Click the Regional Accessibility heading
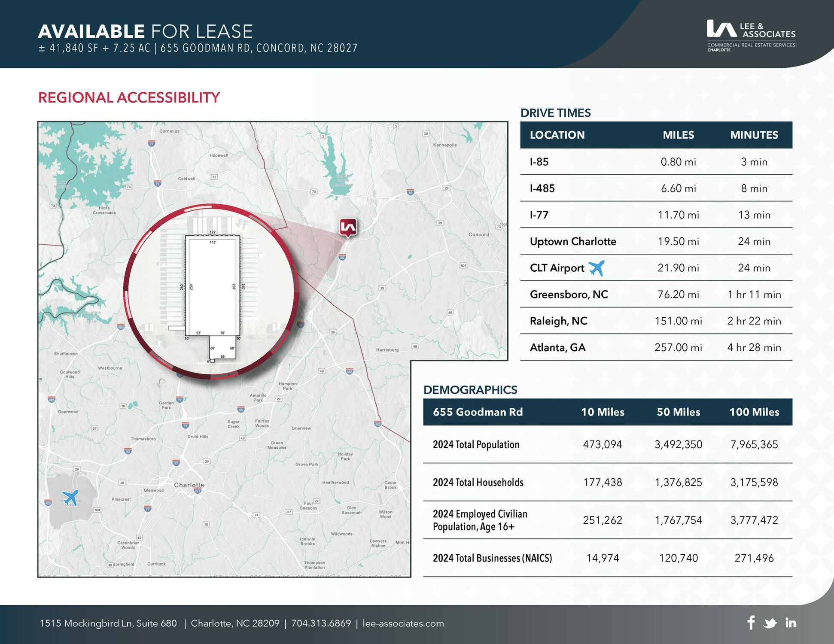 pyautogui.click(x=129, y=97)
